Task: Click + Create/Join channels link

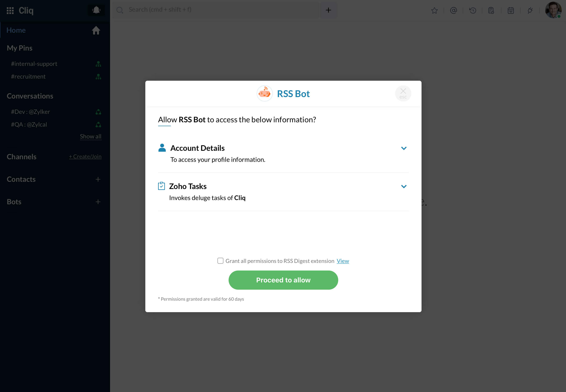Action: [x=85, y=157]
